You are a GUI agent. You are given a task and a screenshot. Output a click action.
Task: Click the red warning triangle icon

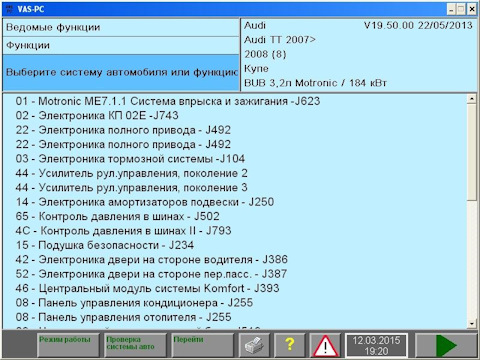click(x=325, y=346)
